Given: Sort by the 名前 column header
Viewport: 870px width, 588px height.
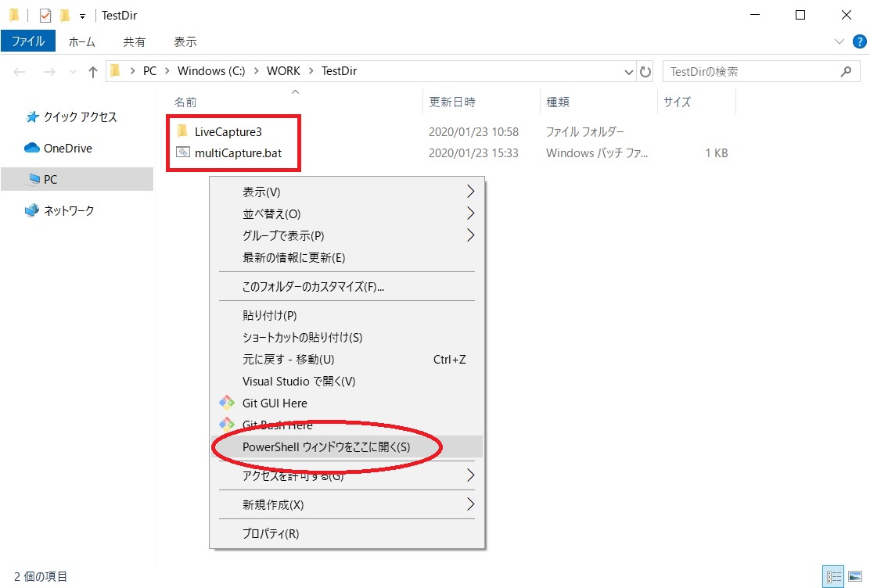Looking at the screenshot, I should pos(185,102).
